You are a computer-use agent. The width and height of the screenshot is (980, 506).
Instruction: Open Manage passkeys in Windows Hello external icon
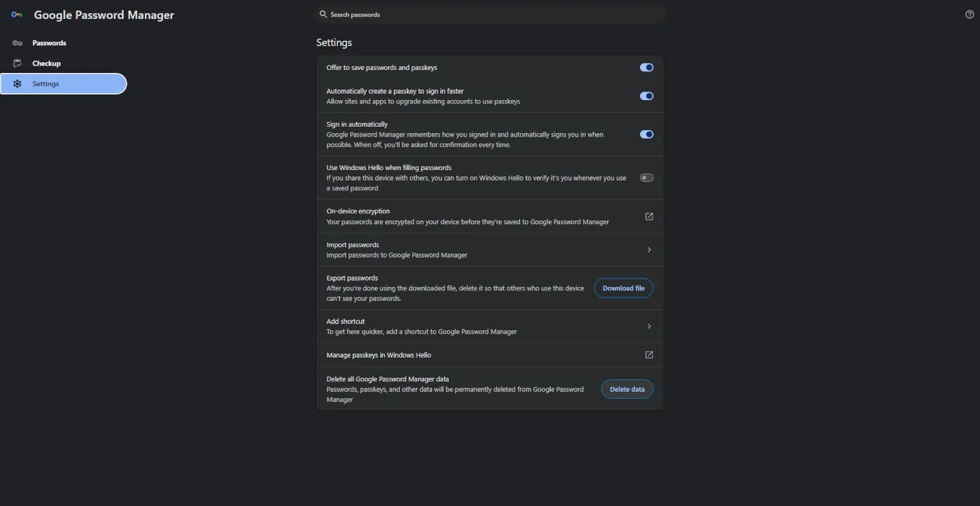pyautogui.click(x=649, y=355)
